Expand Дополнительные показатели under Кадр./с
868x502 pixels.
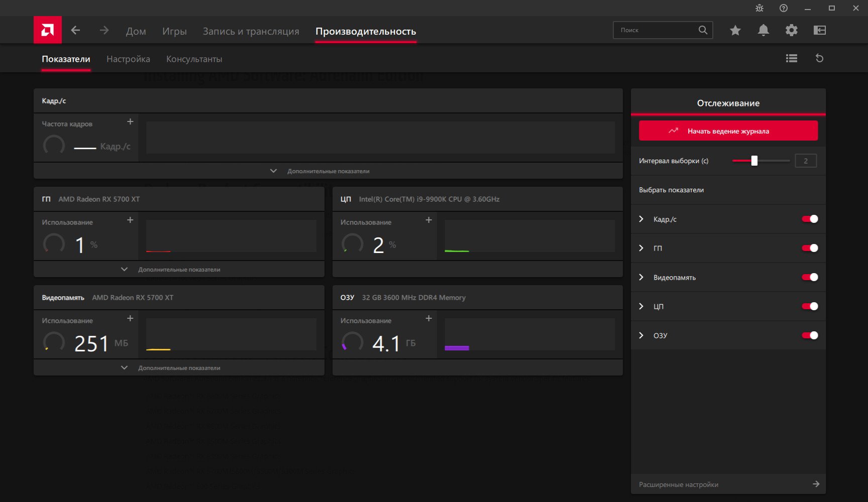click(x=328, y=171)
